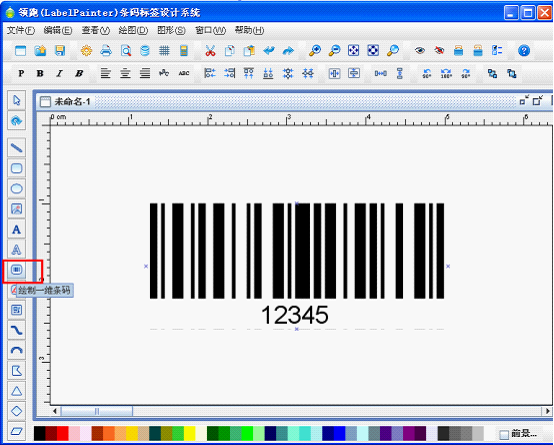The image size is (554, 445).
Task: Select the S-curve drawing tool
Action: coord(17,330)
